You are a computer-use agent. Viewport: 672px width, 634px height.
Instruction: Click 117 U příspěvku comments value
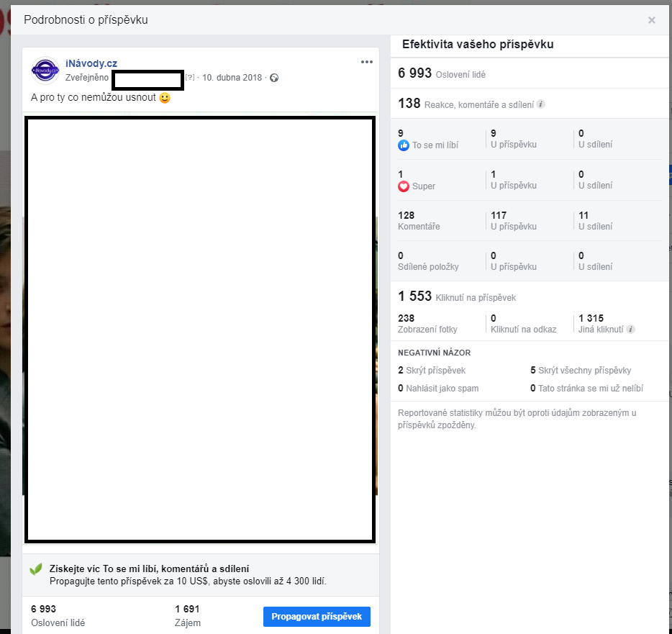point(514,221)
